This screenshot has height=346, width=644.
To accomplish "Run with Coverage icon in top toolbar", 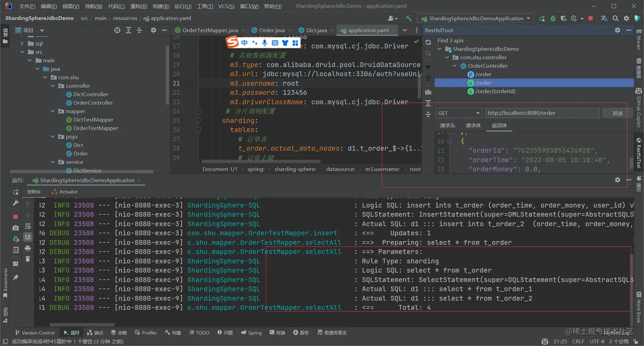I will [x=564, y=18].
